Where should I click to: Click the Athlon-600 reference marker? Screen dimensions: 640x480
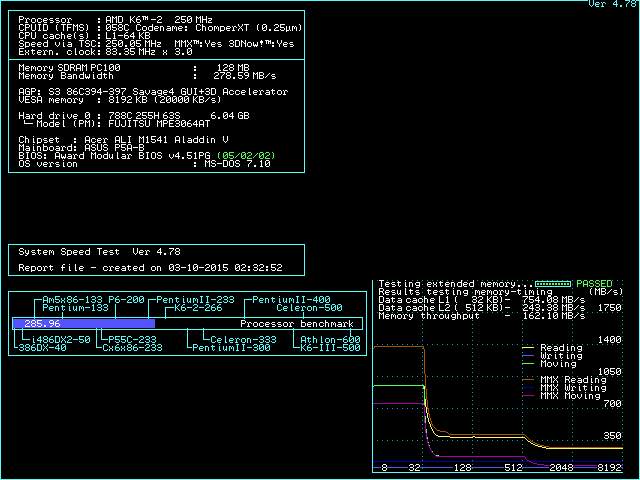pyautogui.click(x=330, y=340)
